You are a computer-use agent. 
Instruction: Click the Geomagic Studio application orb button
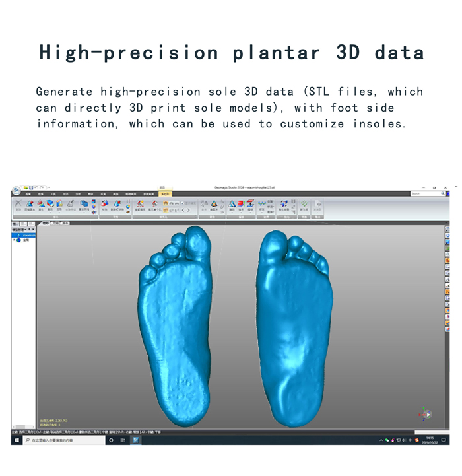[x=16, y=191]
